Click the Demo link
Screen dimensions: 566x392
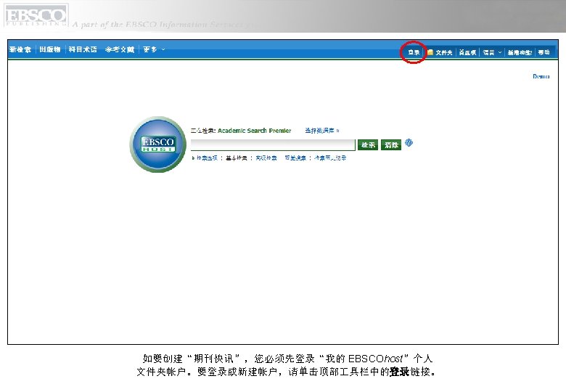point(541,76)
